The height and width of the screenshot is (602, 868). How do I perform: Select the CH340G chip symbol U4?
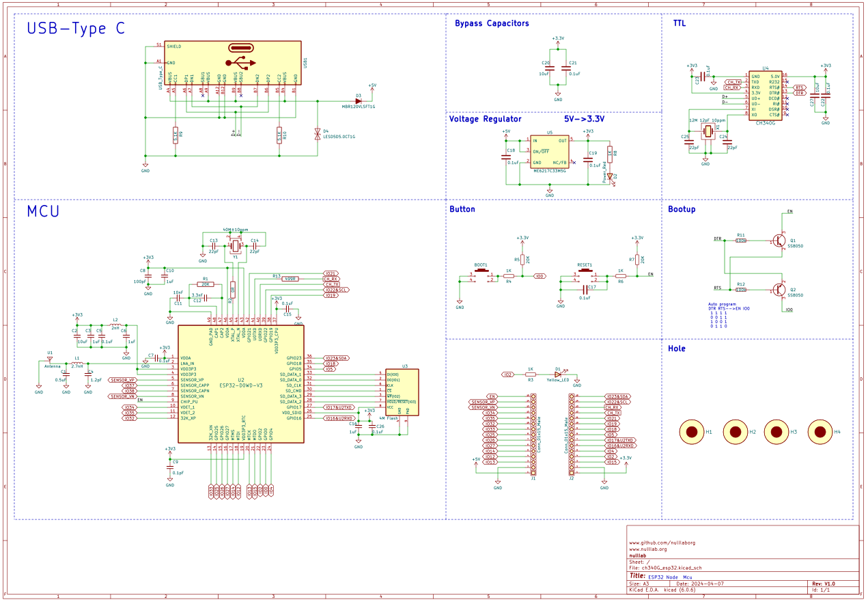[766, 96]
